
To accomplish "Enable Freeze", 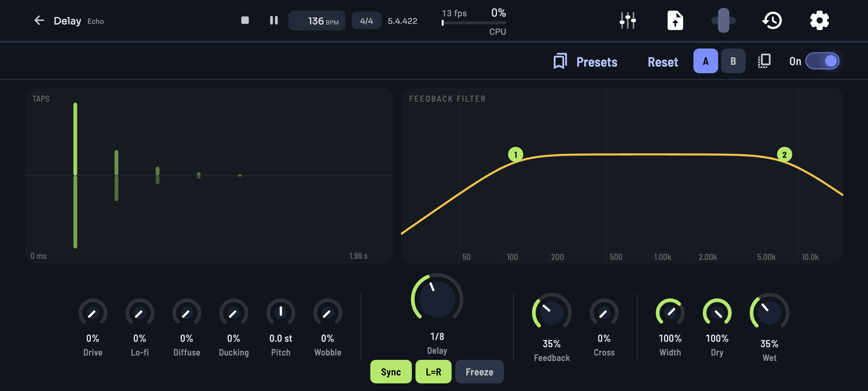I will pos(479,372).
